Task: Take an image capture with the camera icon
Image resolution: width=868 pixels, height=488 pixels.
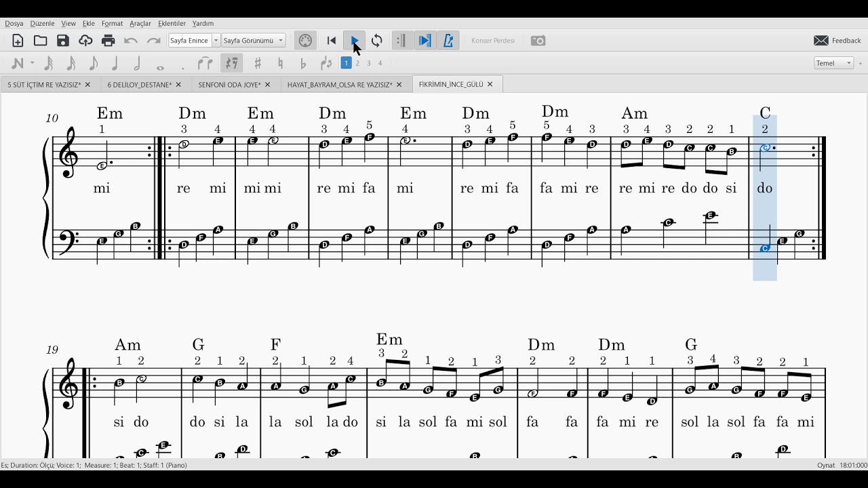Action: click(538, 41)
